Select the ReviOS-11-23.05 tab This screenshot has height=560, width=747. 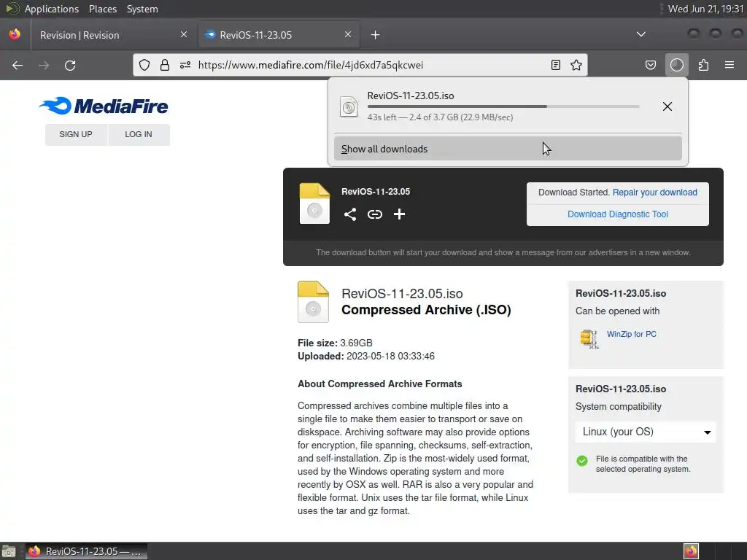pos(279,35)
